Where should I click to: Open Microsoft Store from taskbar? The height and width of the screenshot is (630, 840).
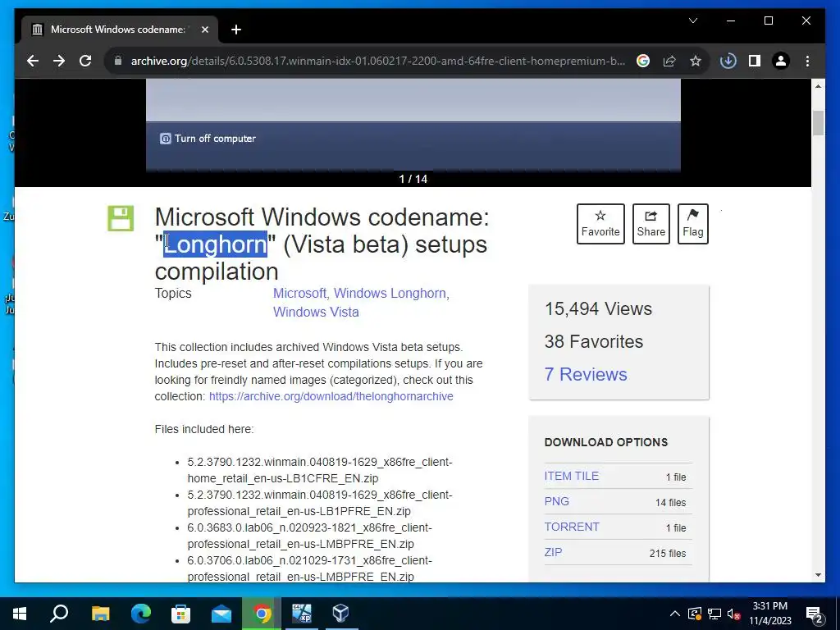180,614
